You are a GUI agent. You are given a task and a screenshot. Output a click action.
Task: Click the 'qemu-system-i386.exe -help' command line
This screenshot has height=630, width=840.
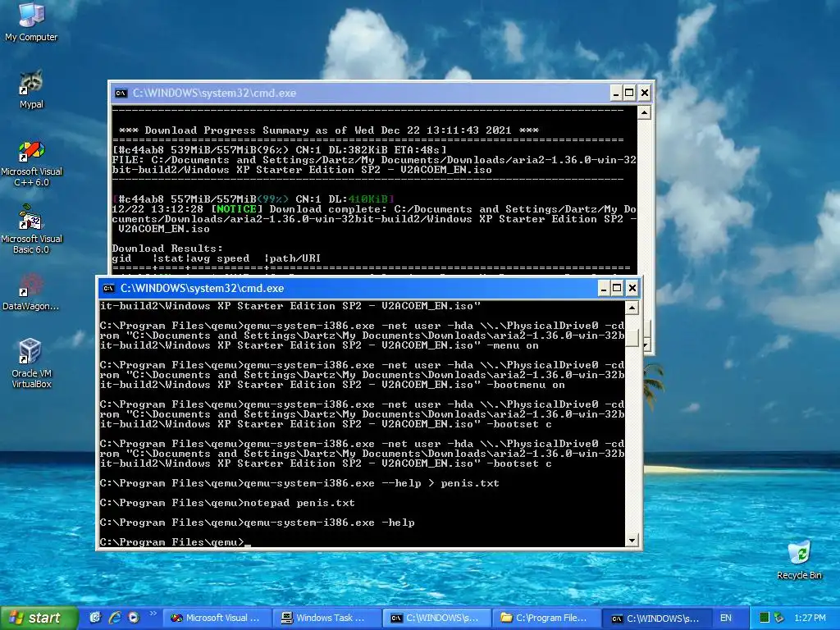(x=257, y=523)
